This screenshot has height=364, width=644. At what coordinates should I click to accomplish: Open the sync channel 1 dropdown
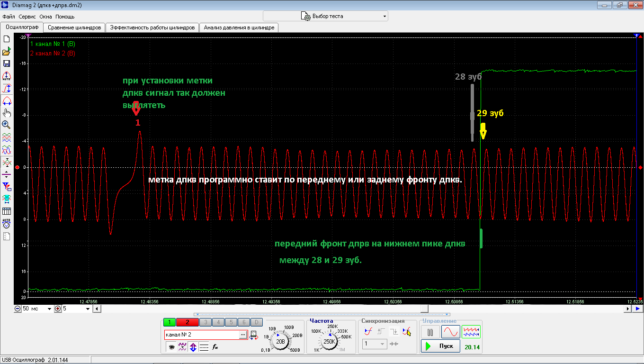[375, 344]
